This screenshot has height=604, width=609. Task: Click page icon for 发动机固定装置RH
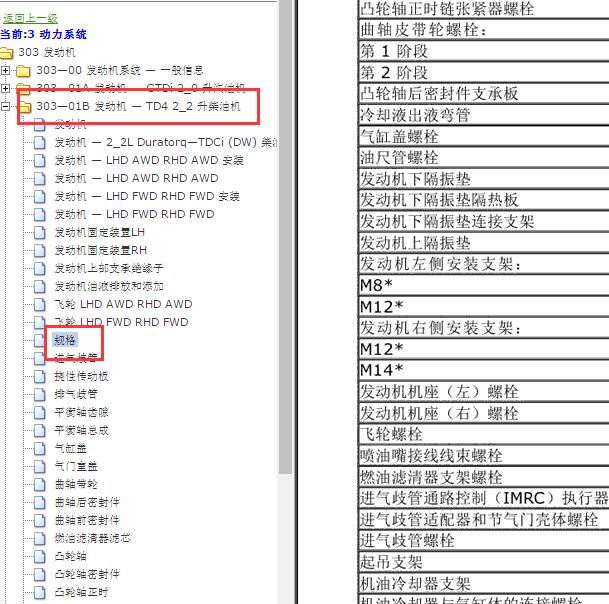click(x=40, y=251)
